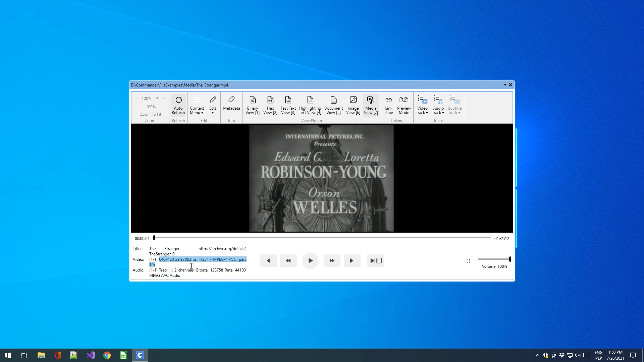Open Task View on the taskbar

(24, 355)
